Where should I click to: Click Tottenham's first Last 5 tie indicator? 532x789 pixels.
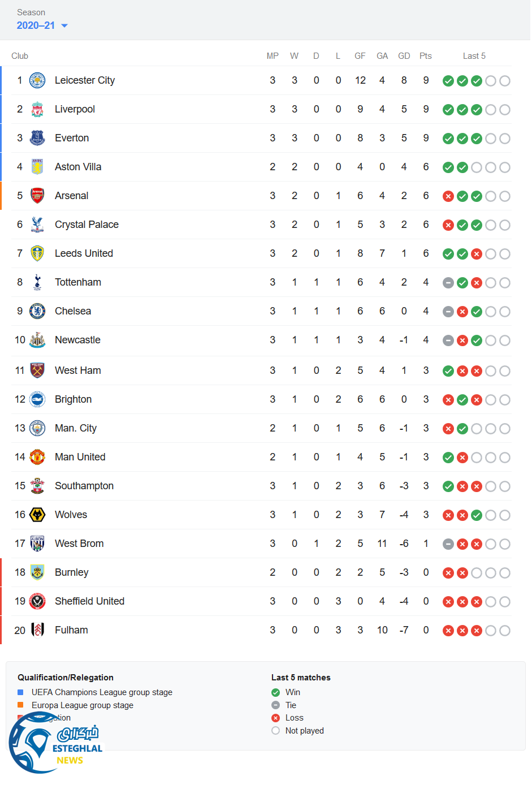tap(448, 283)
